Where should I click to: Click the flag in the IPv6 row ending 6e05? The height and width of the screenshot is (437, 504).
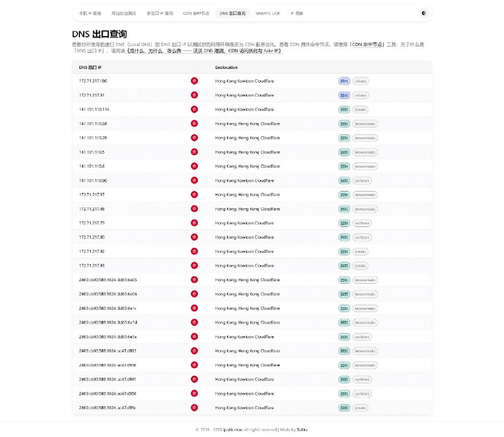click(x=194, y=279)
